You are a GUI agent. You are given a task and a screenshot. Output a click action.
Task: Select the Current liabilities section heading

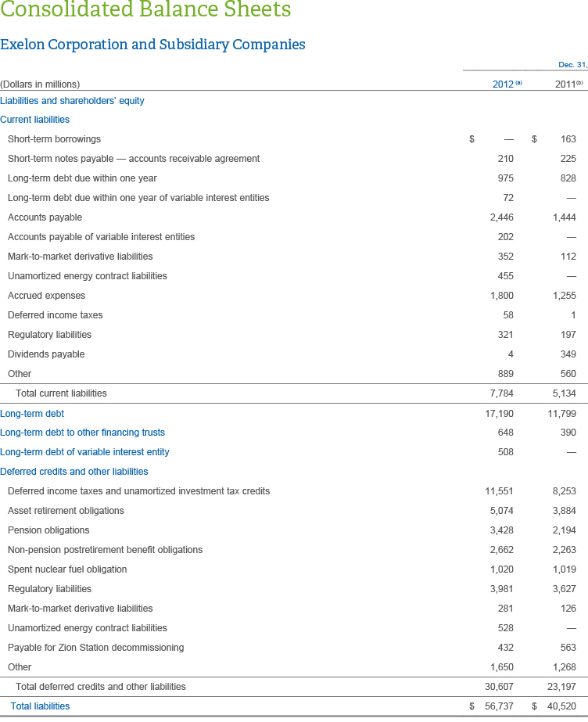click(34, 120)
